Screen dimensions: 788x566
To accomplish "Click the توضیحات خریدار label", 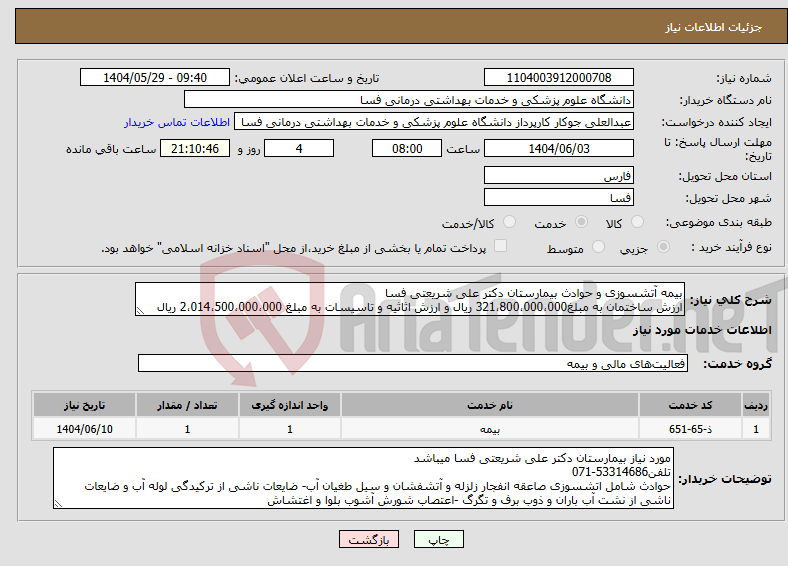I will point(725,479).
